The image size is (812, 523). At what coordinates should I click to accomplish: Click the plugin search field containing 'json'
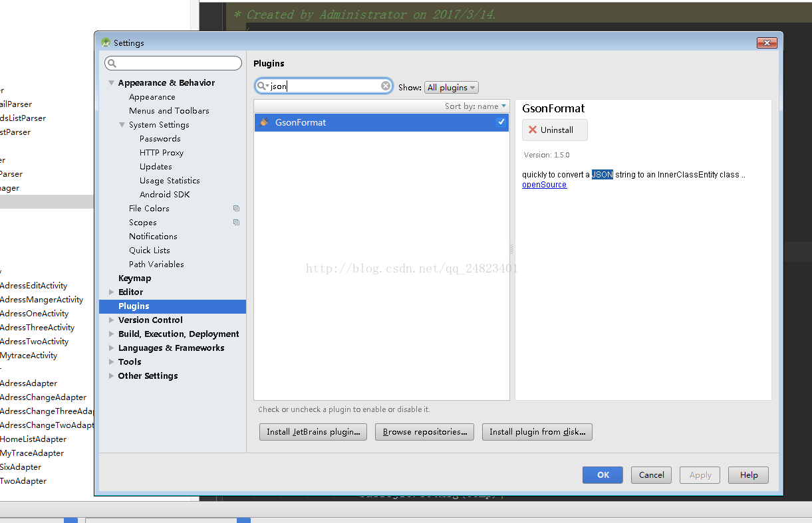324,86
